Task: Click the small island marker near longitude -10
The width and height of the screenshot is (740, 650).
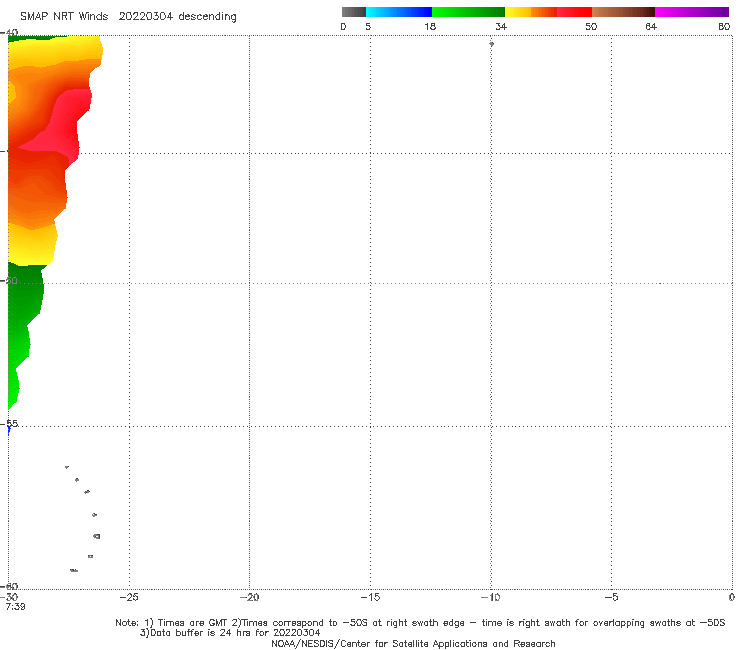Action: [x=491, y=44]
